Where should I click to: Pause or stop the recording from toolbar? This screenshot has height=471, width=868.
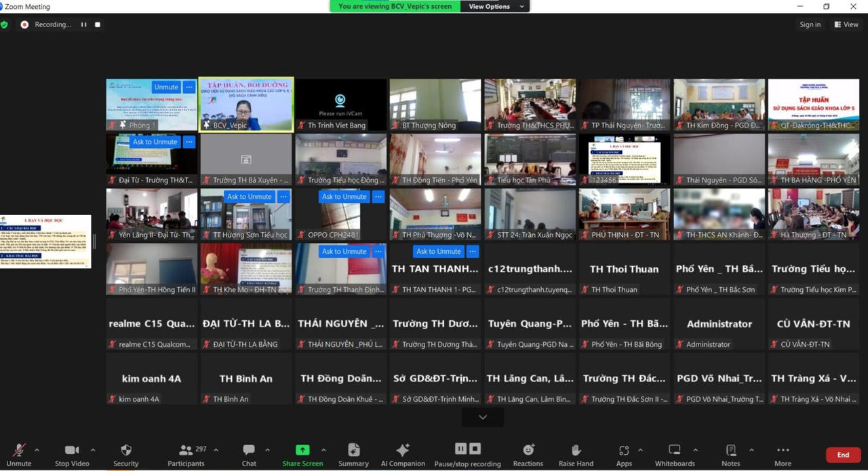(467, 449)
